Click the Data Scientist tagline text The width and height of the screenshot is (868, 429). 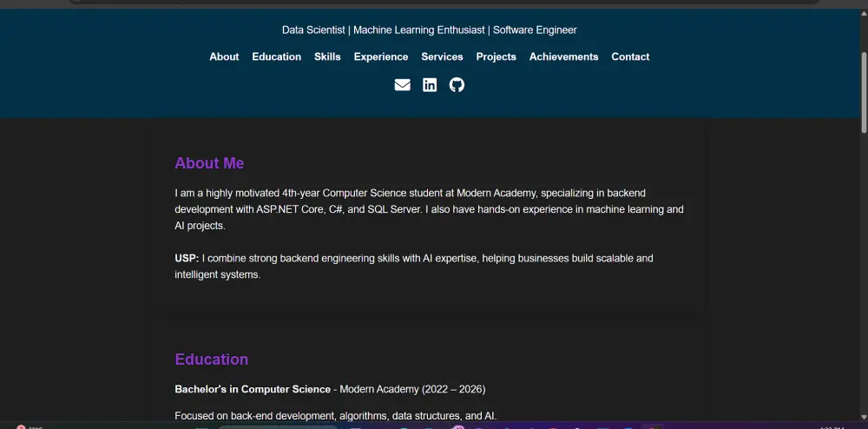point(430,30)
